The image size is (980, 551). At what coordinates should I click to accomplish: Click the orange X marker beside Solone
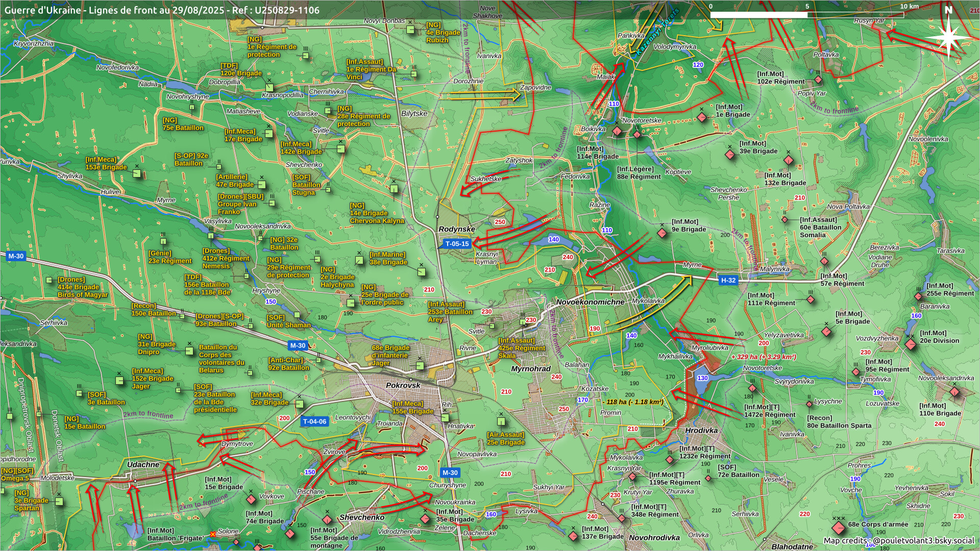click(213, 534)
